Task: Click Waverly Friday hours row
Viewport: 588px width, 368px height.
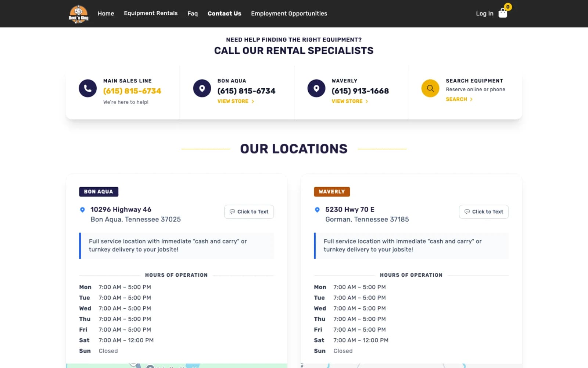Action: pyautogui.click(x=411, y=330)
